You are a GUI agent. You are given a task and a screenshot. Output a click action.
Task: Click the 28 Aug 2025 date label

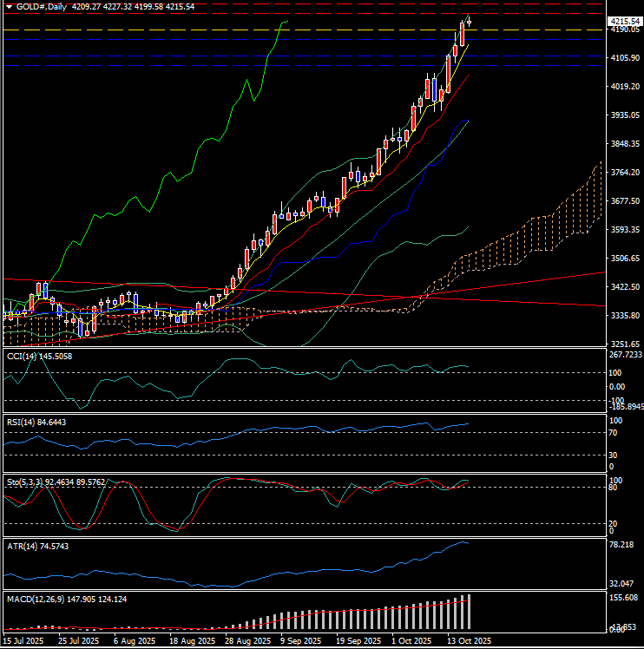click(x=245, y=640)
